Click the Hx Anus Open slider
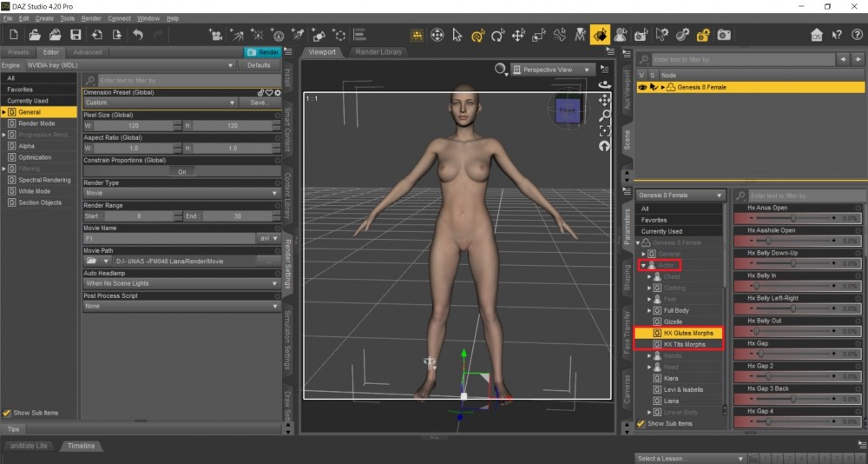The width and height of the screenshot is (868, 464). coord(792,218)
